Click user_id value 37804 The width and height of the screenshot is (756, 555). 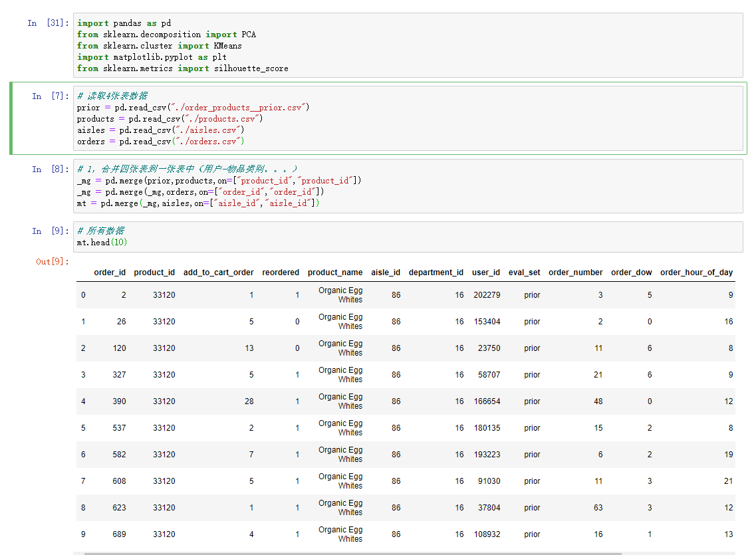pos(489,507)
